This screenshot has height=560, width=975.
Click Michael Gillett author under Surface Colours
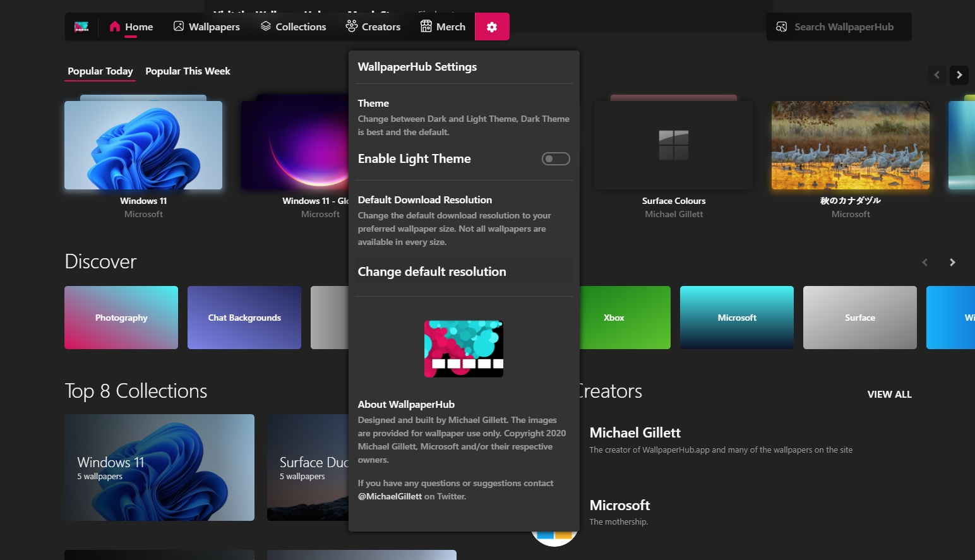[674, 214]
